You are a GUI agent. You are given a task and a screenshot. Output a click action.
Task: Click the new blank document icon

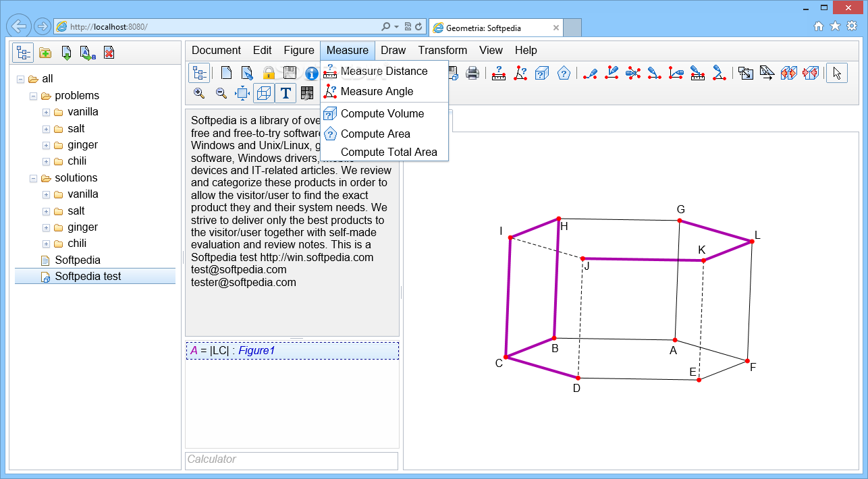coord(226,73)
